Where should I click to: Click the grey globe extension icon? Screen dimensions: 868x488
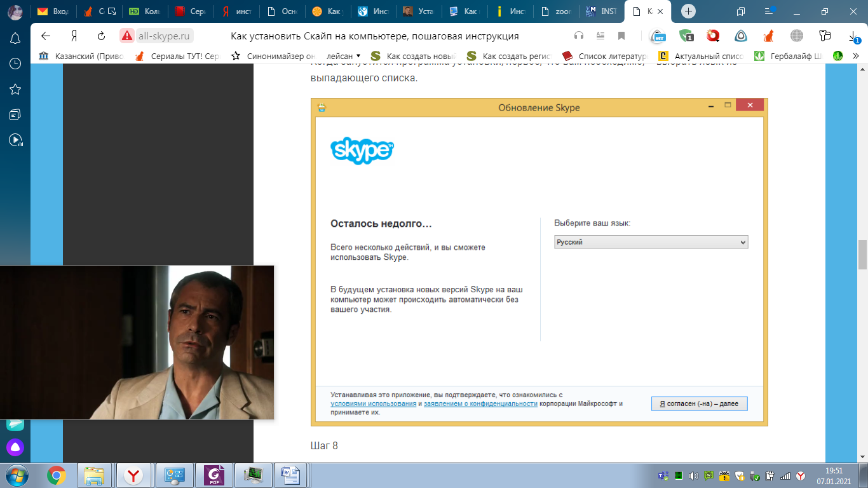796,36
